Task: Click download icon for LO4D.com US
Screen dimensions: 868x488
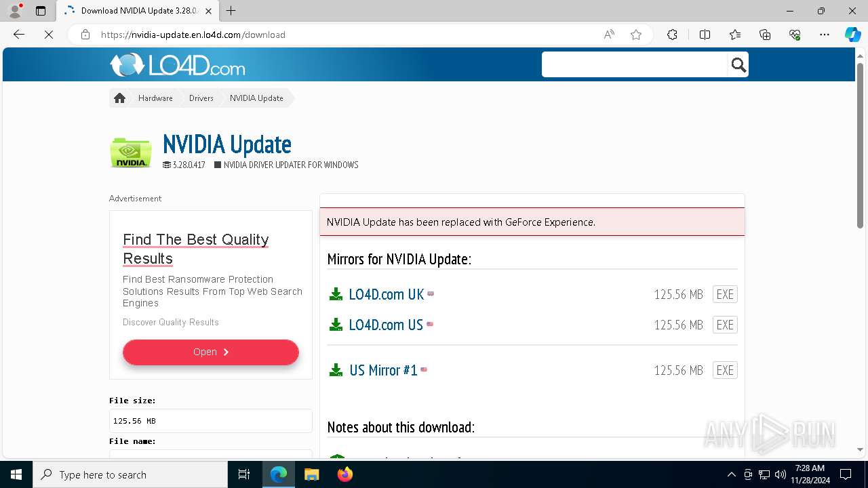Action: tap(336, 325)
